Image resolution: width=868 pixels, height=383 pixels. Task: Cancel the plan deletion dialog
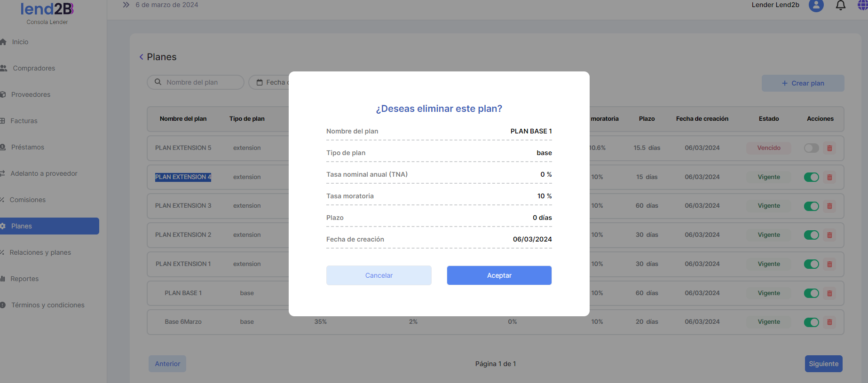pyautogui.click(x=379, y=275)
